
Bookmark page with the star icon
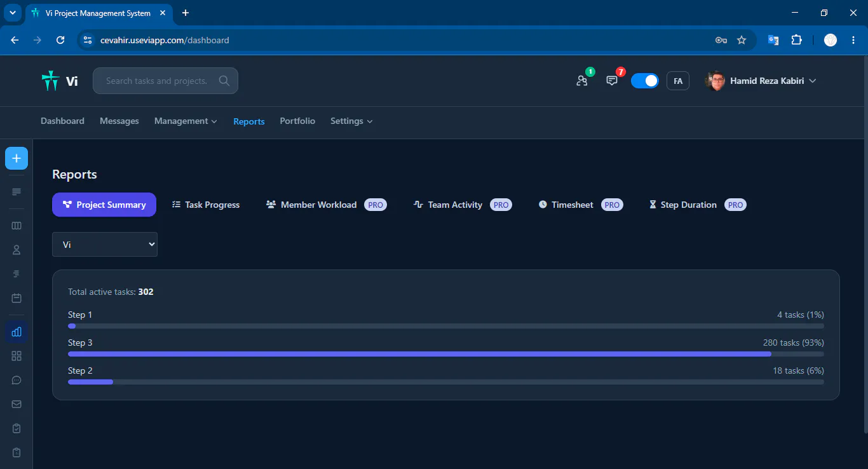coord(742,40)
